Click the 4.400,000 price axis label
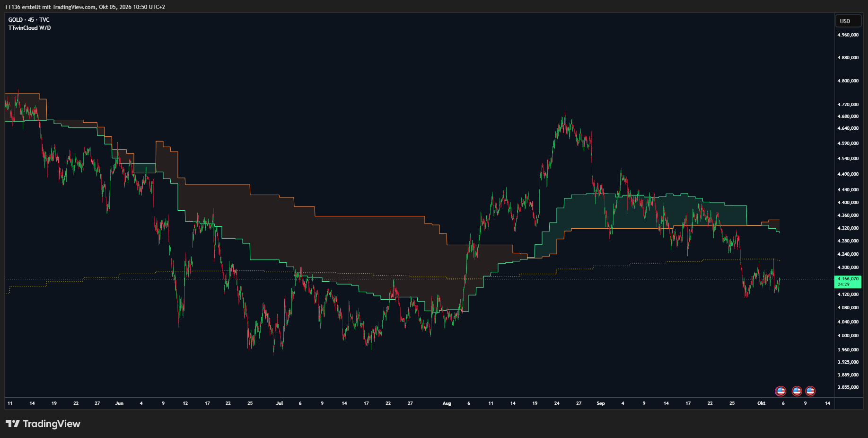The height and width of the screenshot is (438, 868). click(848, 203)
